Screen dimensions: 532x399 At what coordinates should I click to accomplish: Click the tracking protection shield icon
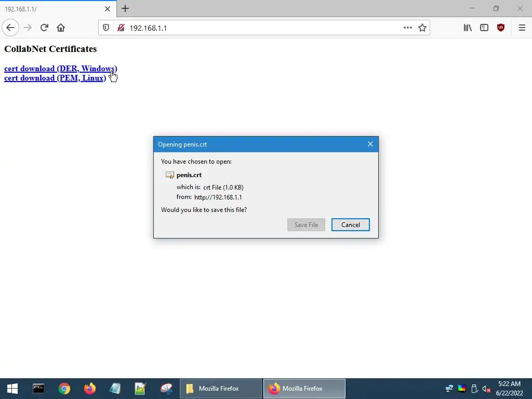pos(106,28)
